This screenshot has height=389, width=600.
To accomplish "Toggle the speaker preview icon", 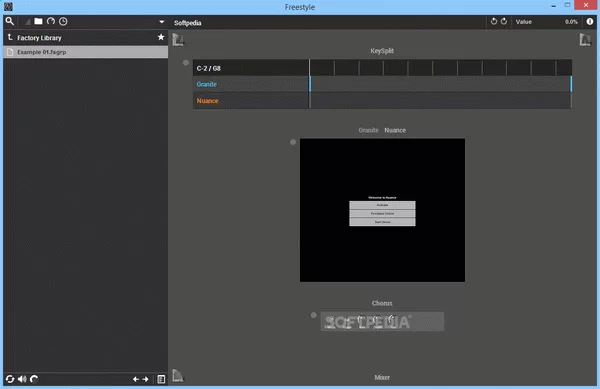I will [22, 379].
